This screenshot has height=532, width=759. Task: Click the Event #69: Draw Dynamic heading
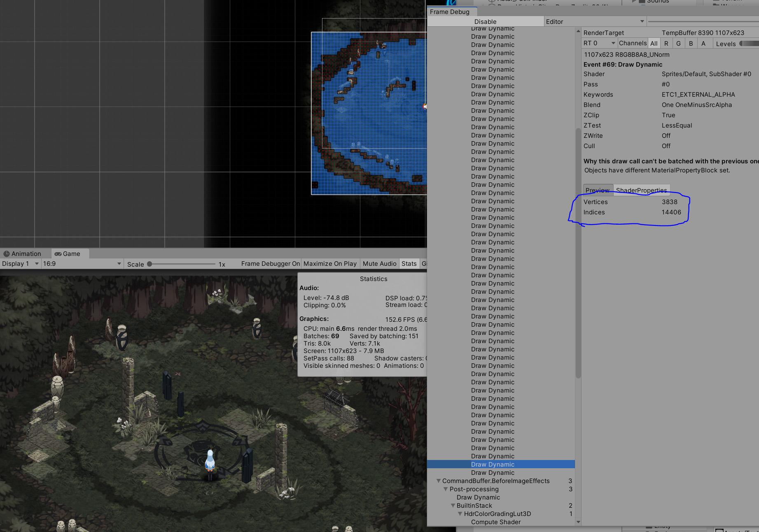pyautogui.click(x=623, y=65)
